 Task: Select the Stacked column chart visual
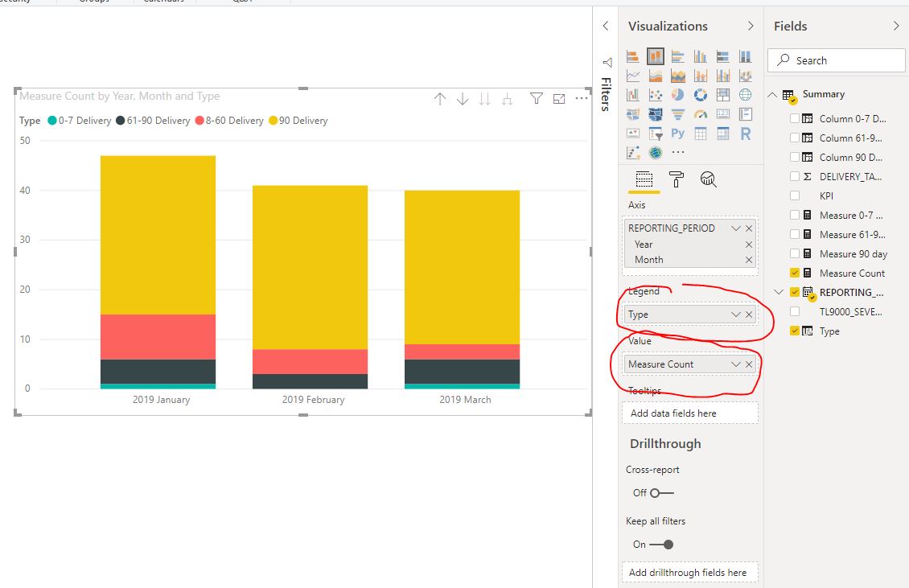656,56
